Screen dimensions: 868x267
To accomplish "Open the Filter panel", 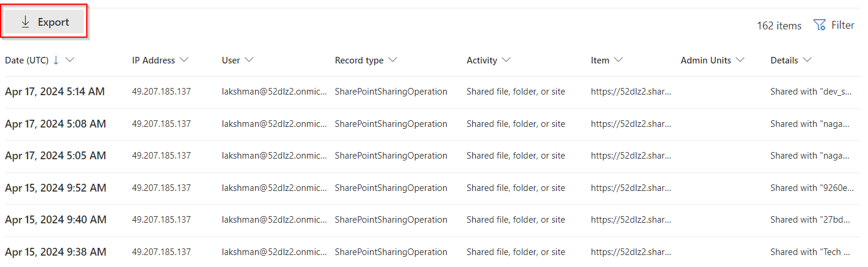I will [834, 25].
